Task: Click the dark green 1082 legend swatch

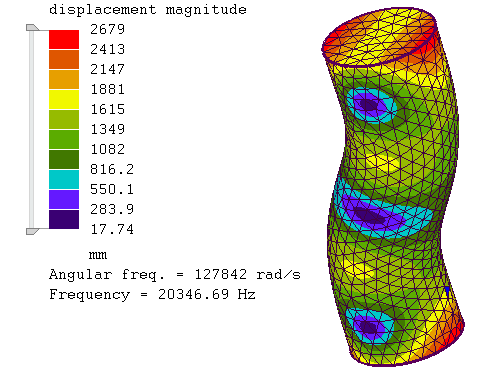Action: (x=64, y=159)
